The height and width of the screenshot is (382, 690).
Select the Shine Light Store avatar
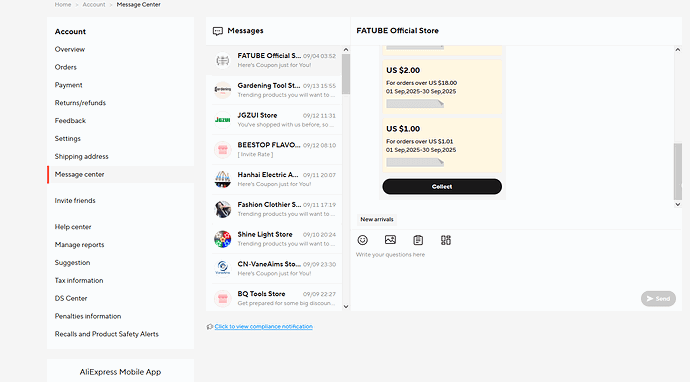click(x=223, y=239)
